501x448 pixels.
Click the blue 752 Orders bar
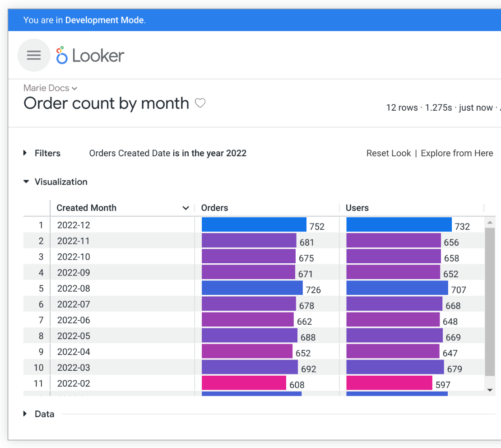254,224
